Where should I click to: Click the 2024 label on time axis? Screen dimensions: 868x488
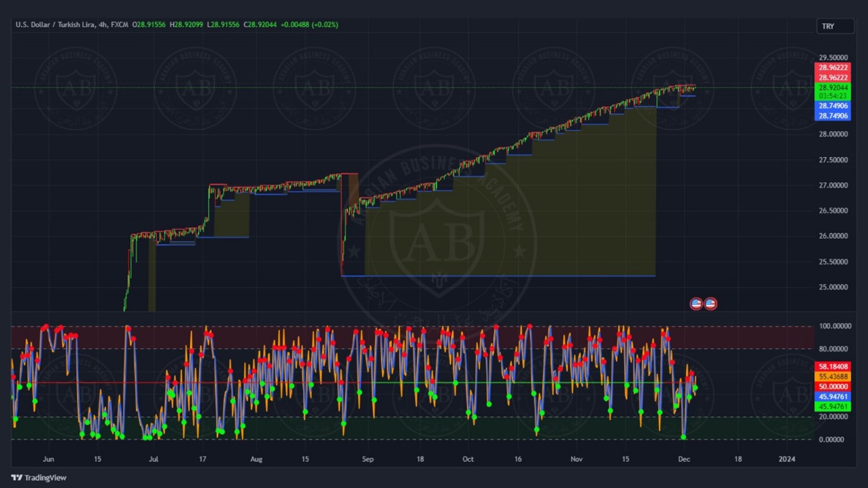pos(786,459)
